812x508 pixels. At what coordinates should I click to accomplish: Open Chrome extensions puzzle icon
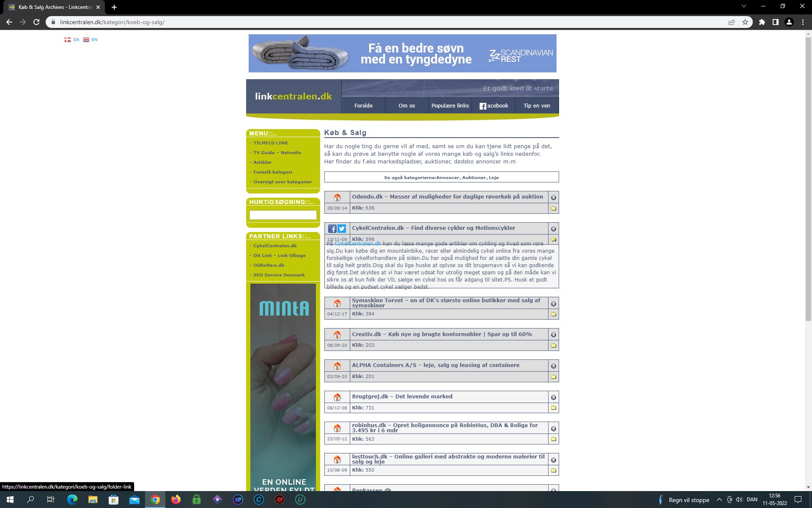coord(762,22)
